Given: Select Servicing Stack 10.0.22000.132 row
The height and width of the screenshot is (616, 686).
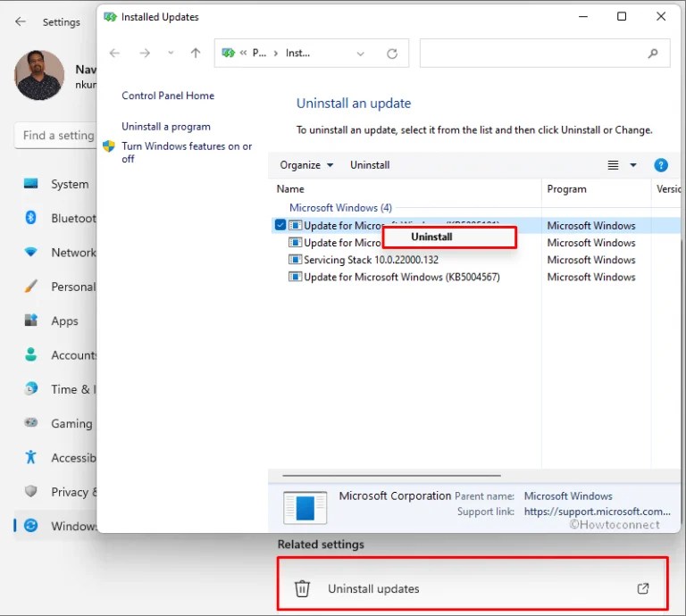Looking at the screenshot, I should point(371,260).
